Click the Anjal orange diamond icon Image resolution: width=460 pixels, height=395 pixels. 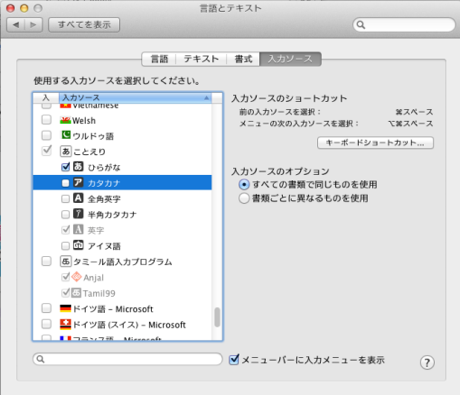(76, 277)
